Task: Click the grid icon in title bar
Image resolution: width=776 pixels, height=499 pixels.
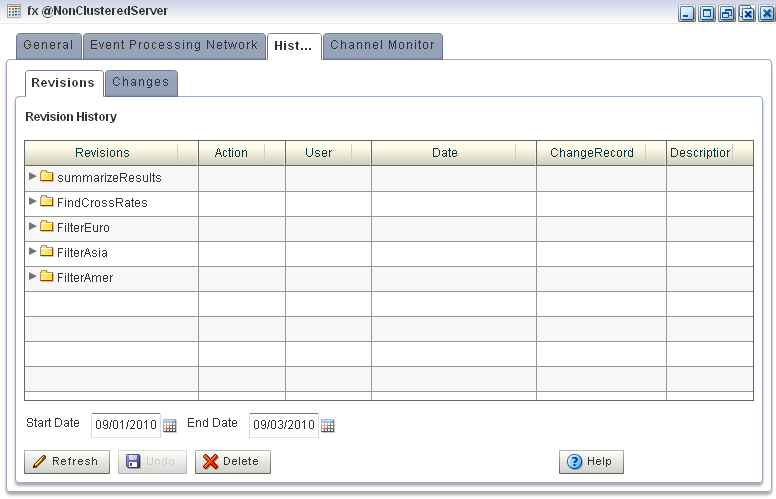Action: coord(13,11)
